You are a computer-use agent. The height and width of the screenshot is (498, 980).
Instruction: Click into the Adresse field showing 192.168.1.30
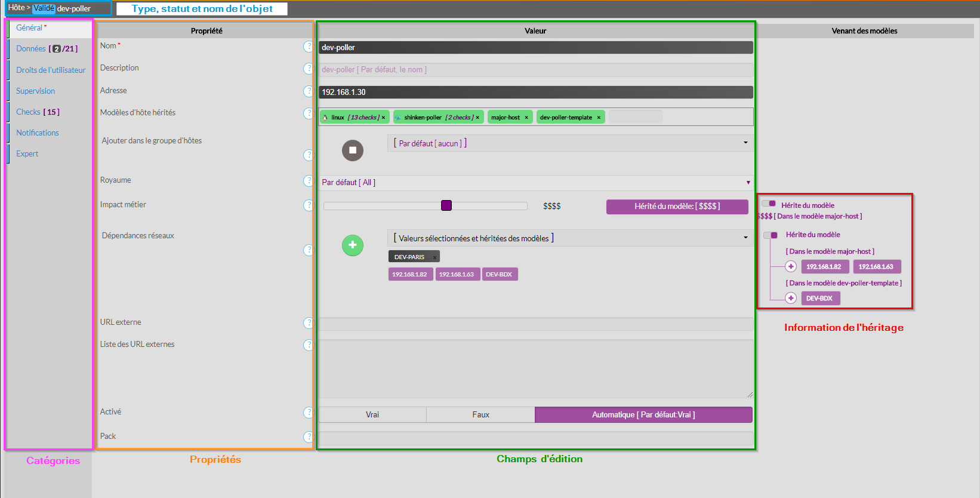535,93
